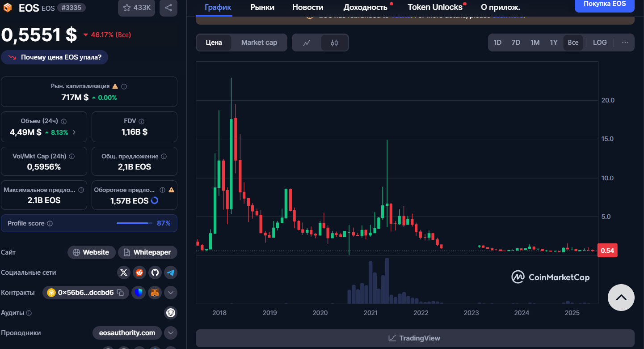The height and width of the screenshot is (349, 644).
Task: Click the 0.54 current price label
Action: coord(607,251)
